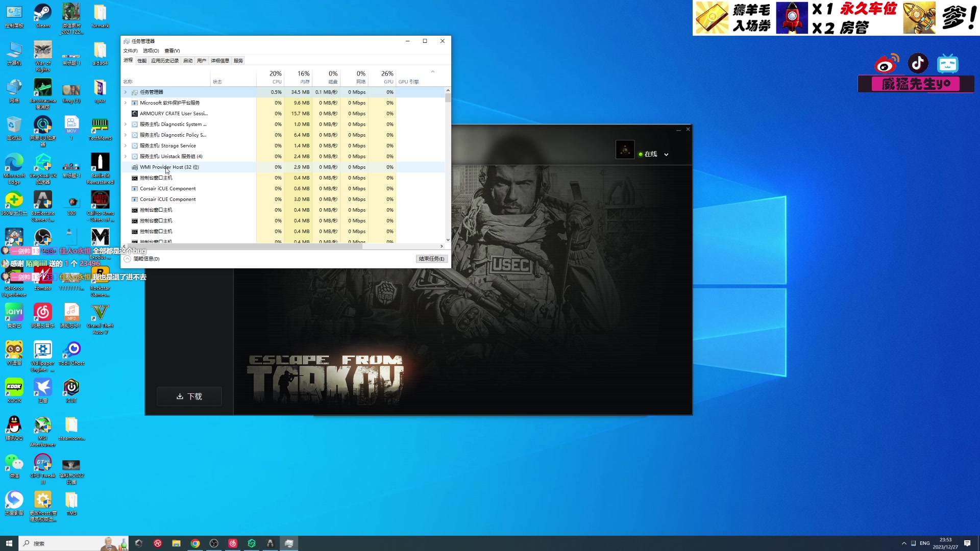Open the Recycle Bin desktop icon

14,129
